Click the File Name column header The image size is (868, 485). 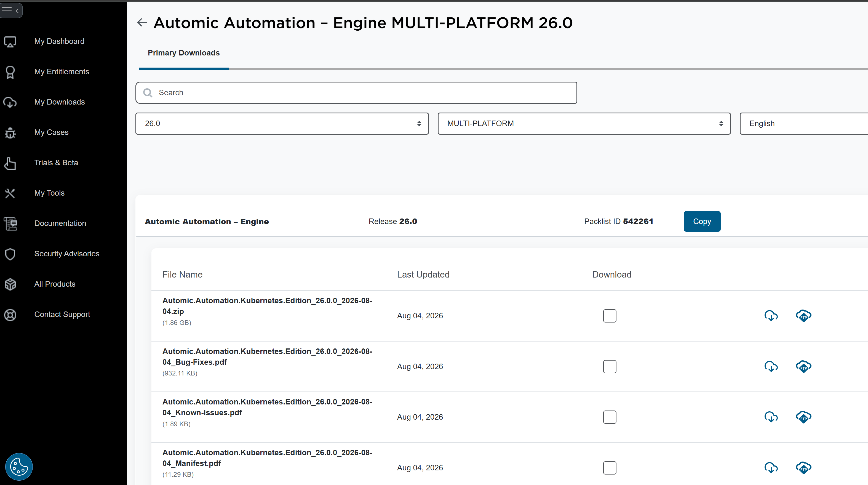[x=183, y=275]
